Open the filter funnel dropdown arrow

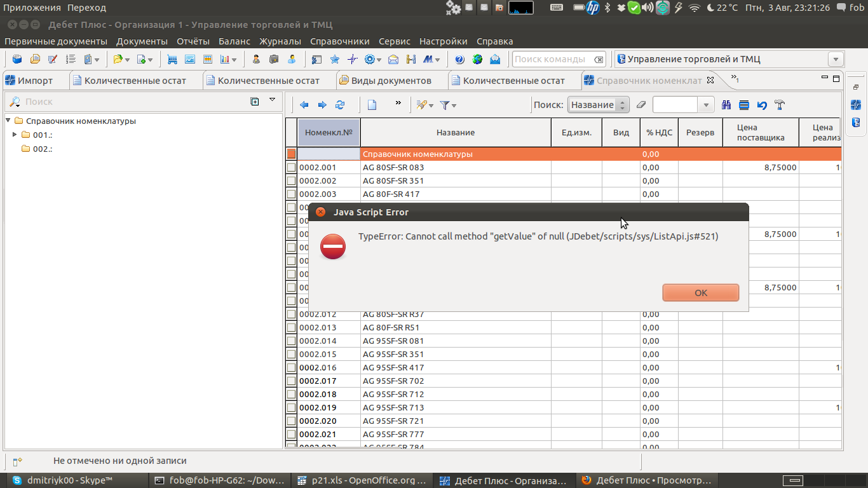point(454,105)
